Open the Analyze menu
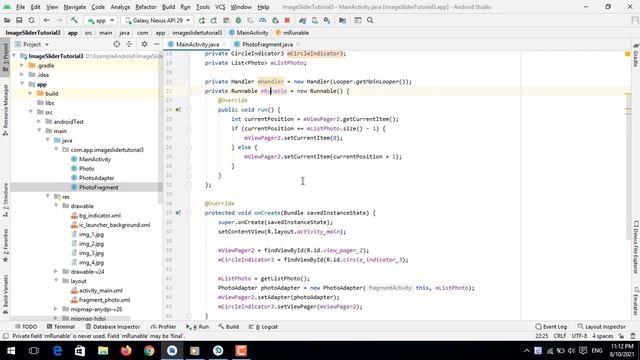The width and height of the screenshot is (640, 360). tap(120, 7)
